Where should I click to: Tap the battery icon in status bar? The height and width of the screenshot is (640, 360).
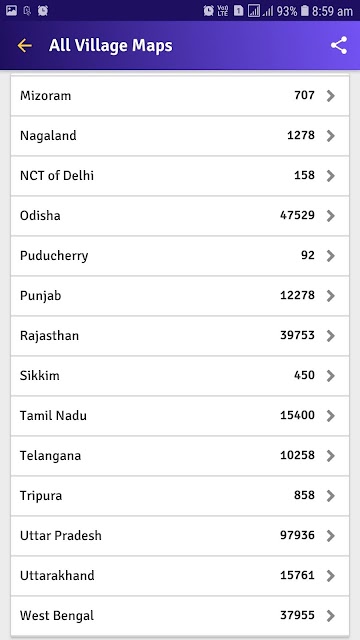304,11
